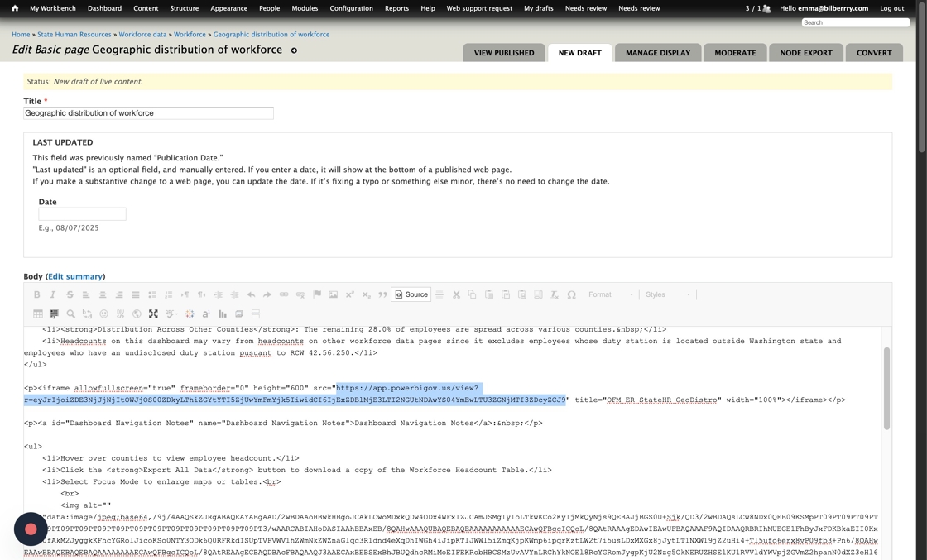Click the Edit summary link
The height and width of the screenshot is (560, 927).
click(75, 276)
